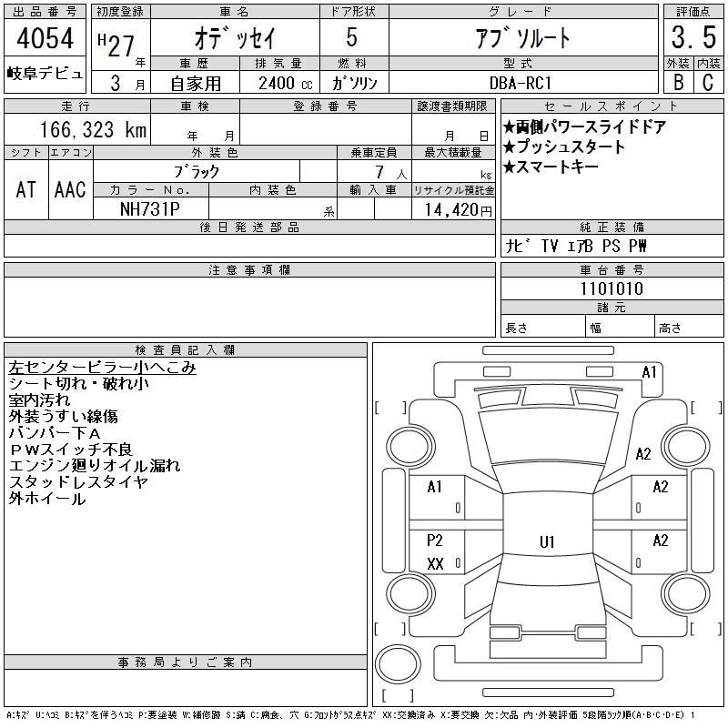This screenshot has width=728, height=728.
Task: Click the chassis number 1101010
Action: point(612,288)
